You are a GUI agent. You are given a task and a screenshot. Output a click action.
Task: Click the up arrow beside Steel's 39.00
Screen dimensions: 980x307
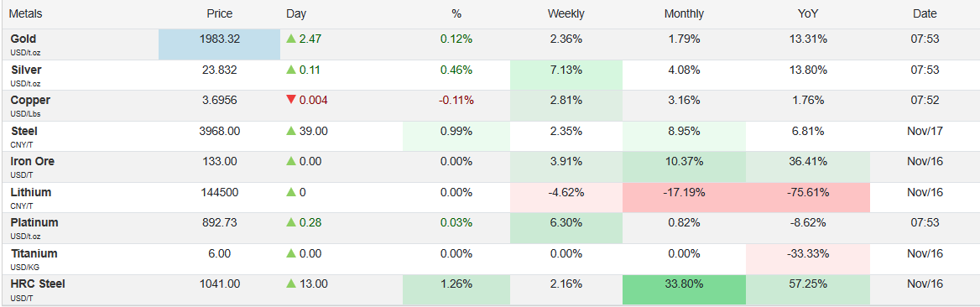[x=290, y=131]
